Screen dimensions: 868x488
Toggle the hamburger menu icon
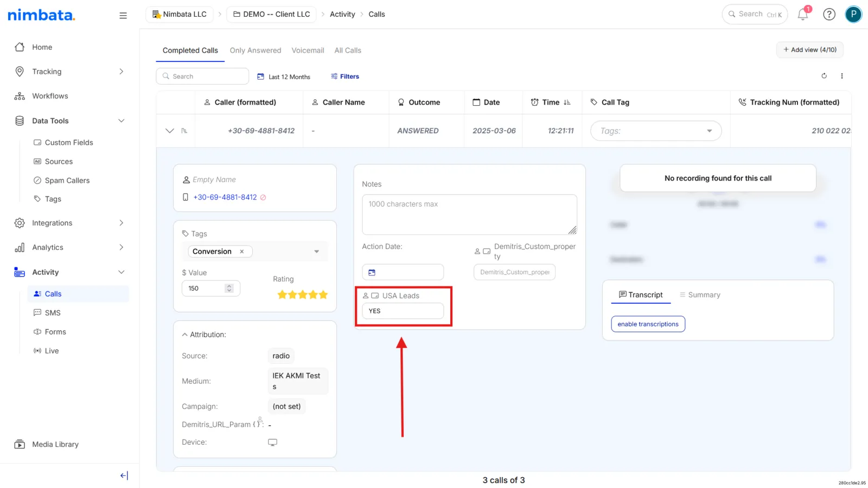[123, 16]
